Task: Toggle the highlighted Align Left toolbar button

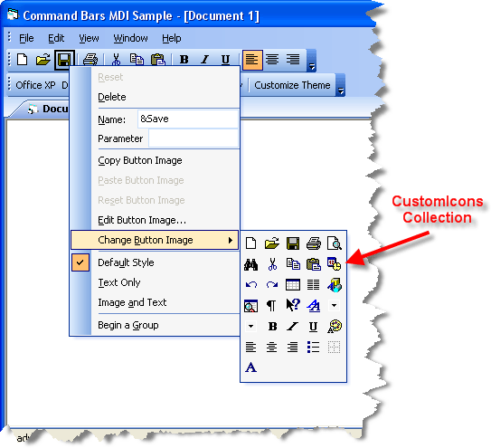Action: click(x=252, y=59)
